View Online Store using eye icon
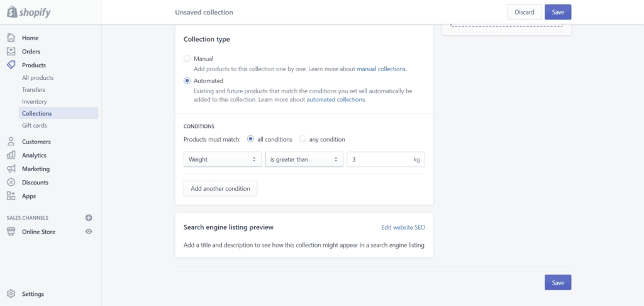The height and width of the screenshot is (306, 644). point(89,232)
